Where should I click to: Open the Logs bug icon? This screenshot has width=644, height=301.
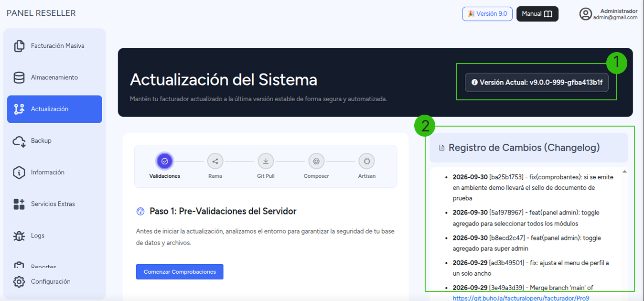(19, 236)
